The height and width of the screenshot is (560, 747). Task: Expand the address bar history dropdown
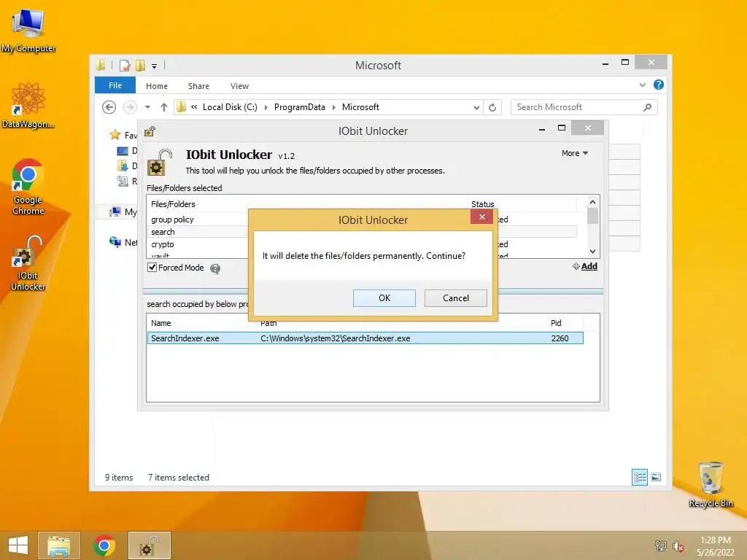[x=476, y=108]
